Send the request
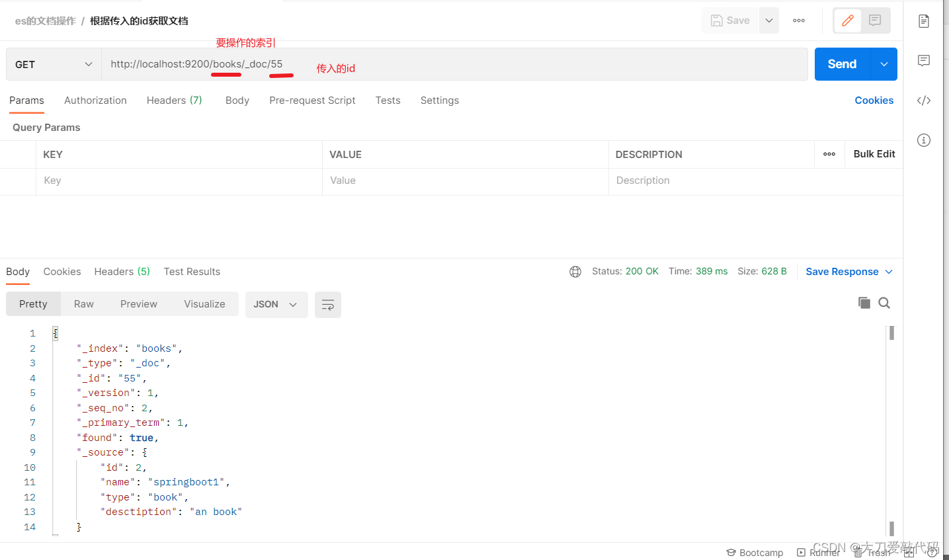 [x=842, y=64]
